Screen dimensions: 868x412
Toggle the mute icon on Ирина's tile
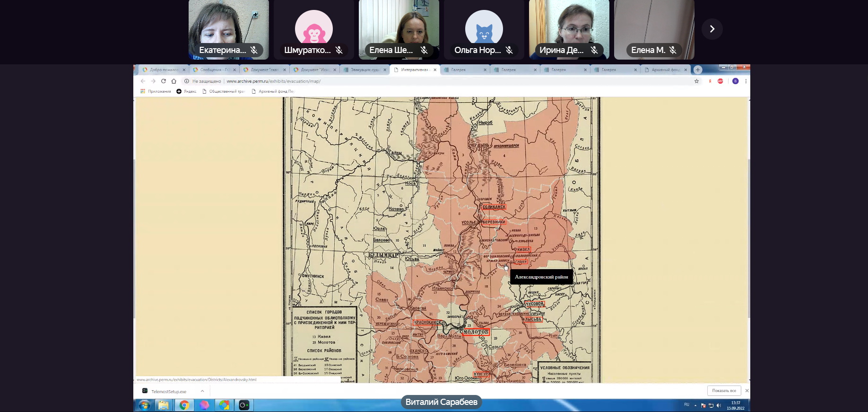(594, 50)
